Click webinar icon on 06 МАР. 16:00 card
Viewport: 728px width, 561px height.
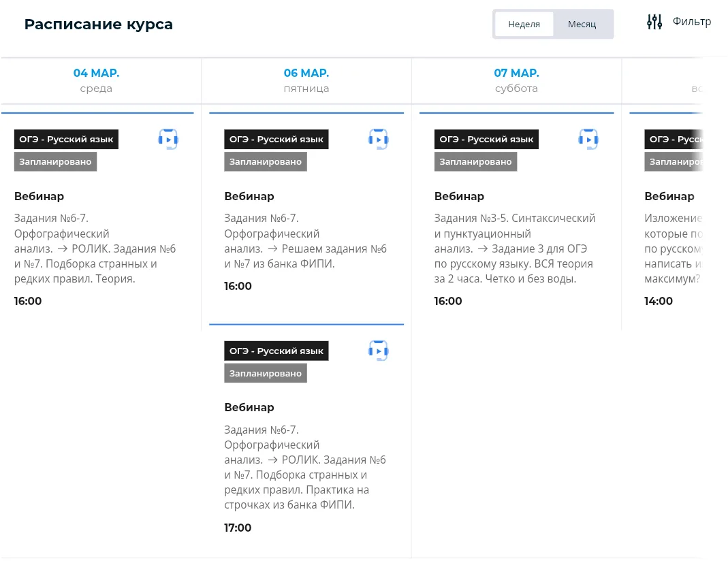pos(378,139)
